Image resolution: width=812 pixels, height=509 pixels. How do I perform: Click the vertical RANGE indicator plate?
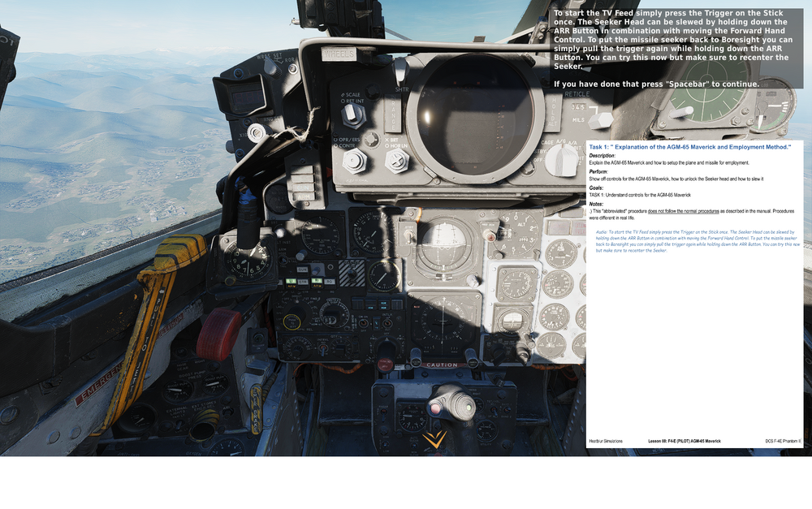(393, 114)
